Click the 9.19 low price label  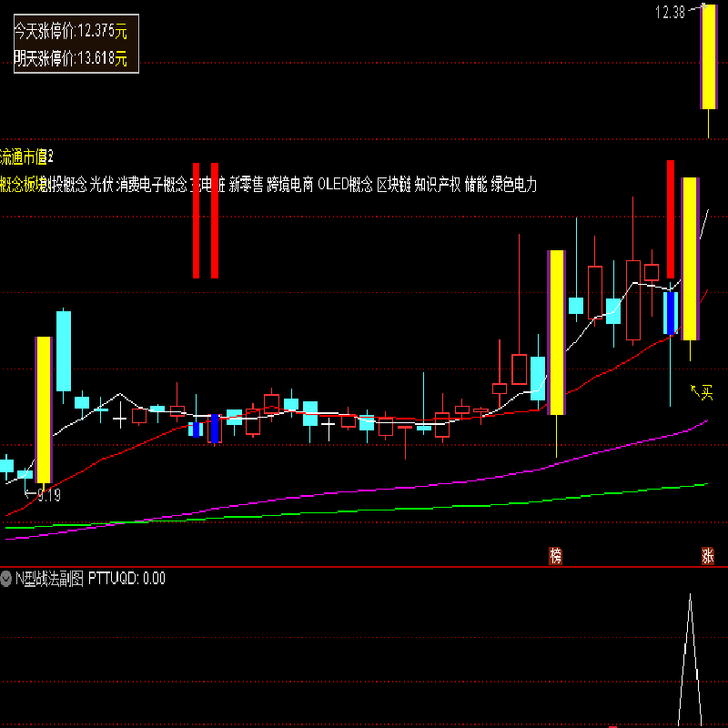pyautogui.click(x=47, y=495)
